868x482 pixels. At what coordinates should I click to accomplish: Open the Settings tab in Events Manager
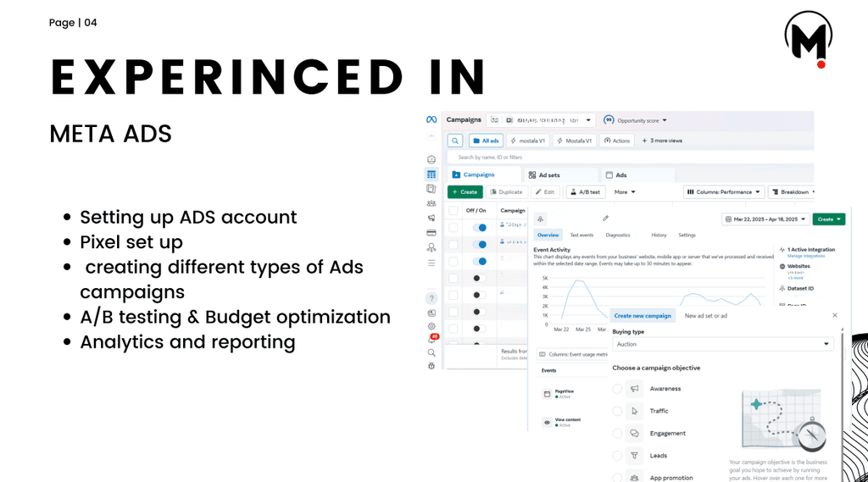tap(687, 235)
